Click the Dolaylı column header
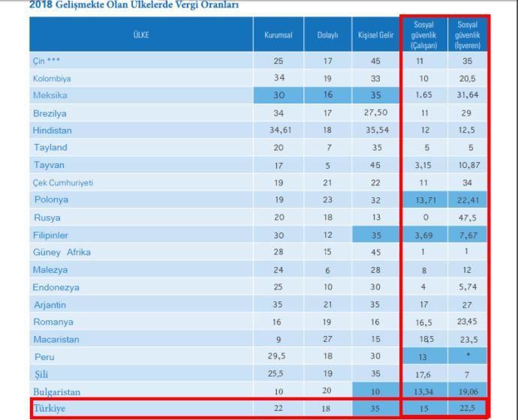Screen dimensions: 518x420 (x=328, y=34)
